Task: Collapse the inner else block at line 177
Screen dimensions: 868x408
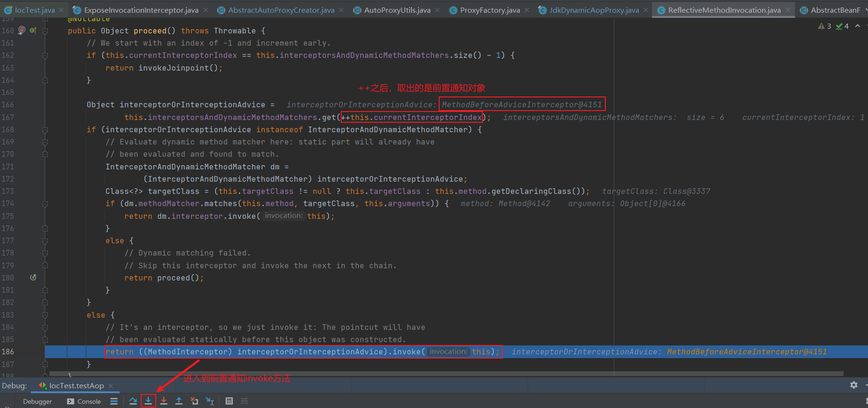Action: [45, 241]
